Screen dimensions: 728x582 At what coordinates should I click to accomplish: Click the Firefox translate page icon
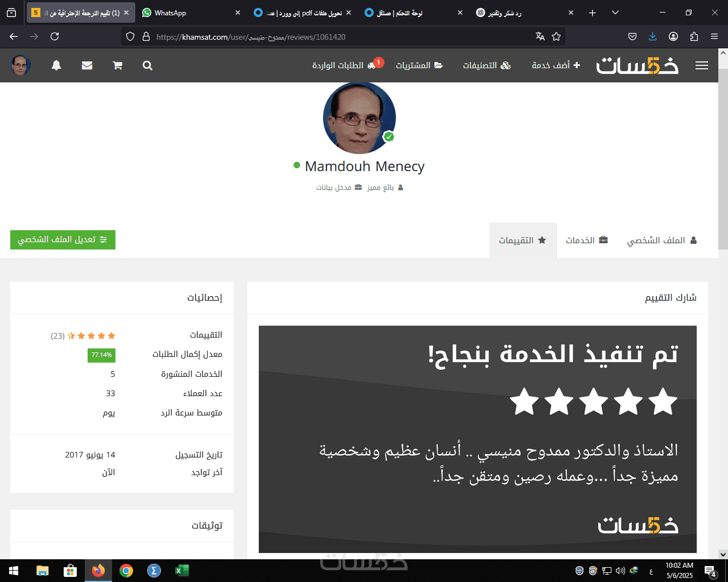point(540,36)
